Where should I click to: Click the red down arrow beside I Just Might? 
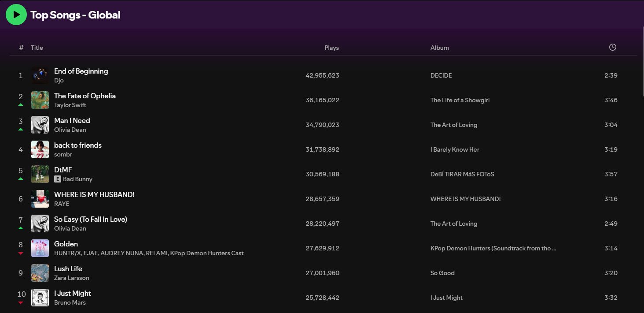(20, 302)
